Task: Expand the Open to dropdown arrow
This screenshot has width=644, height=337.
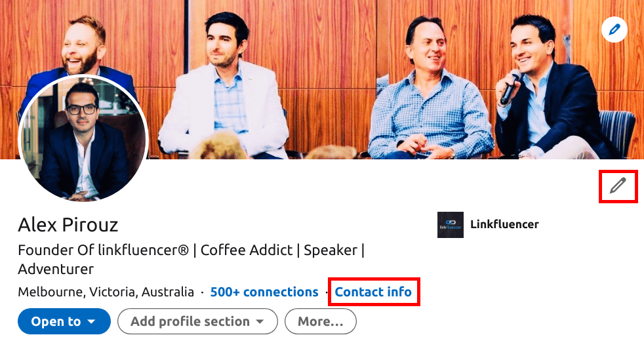Action: click(x=92, y=321)
